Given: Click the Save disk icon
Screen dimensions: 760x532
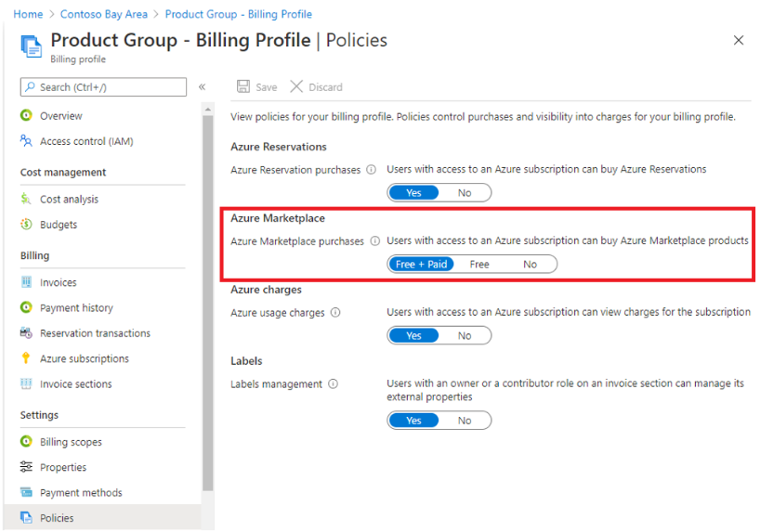Looking at the screenshot, I should (x=243, y=86).
